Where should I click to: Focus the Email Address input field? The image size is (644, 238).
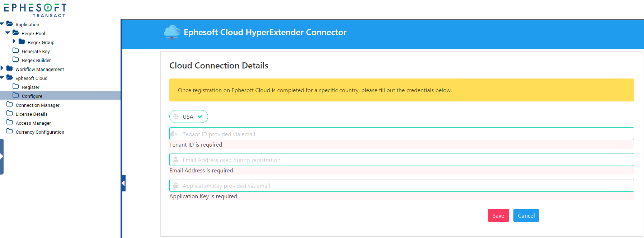point(402,160)
